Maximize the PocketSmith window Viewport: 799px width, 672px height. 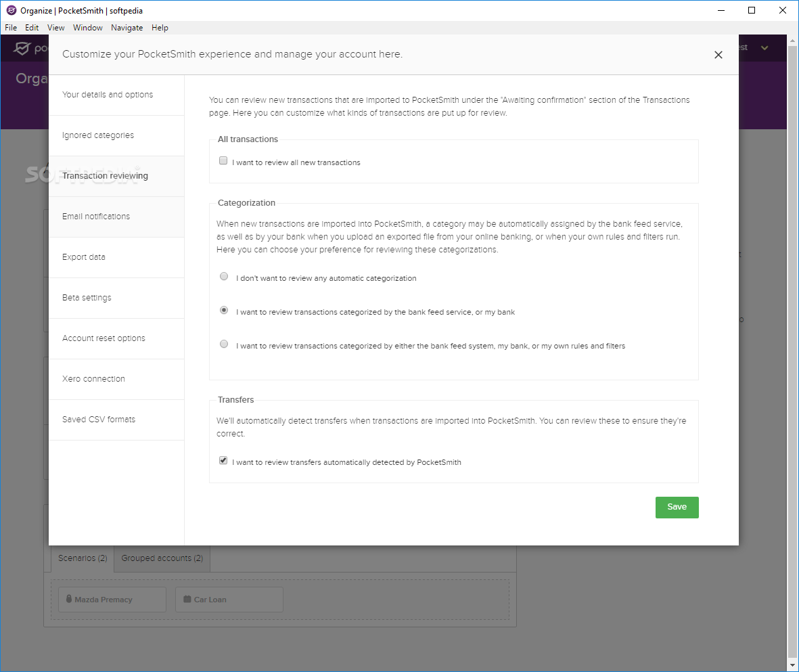pyautogui.click(x=752, y=10)
